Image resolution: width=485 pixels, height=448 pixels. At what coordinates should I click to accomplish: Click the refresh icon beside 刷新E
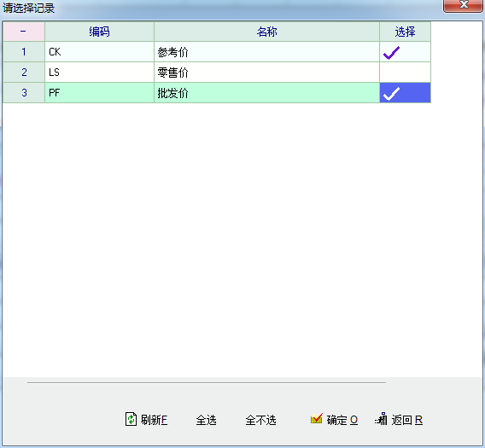131,419
